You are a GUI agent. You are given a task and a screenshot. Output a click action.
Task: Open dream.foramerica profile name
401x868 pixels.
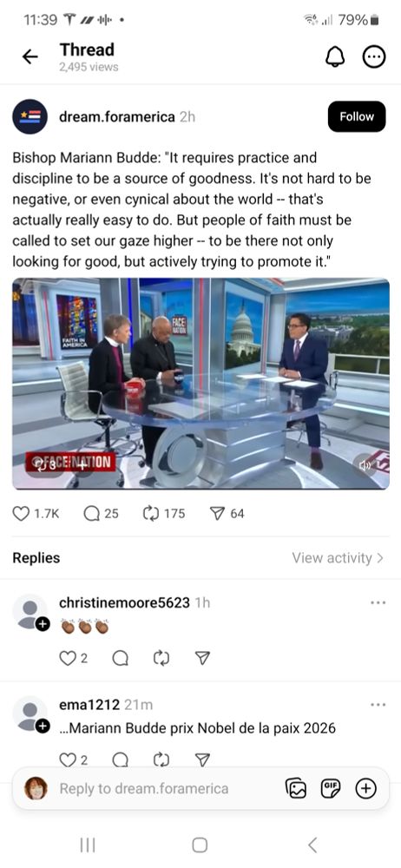(117, 117)
